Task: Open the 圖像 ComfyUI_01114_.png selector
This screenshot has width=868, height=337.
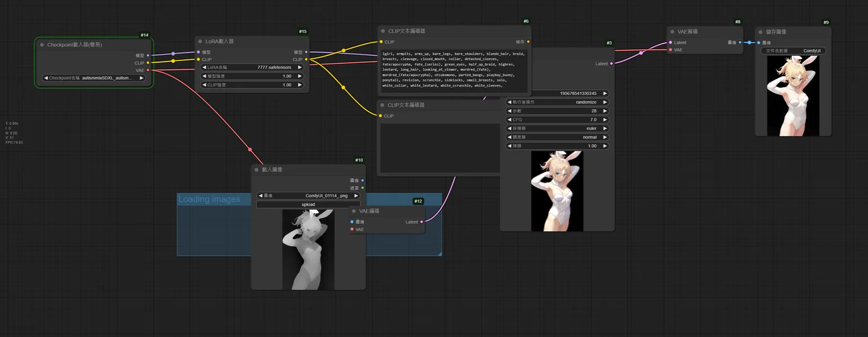Action: point(308,196)
